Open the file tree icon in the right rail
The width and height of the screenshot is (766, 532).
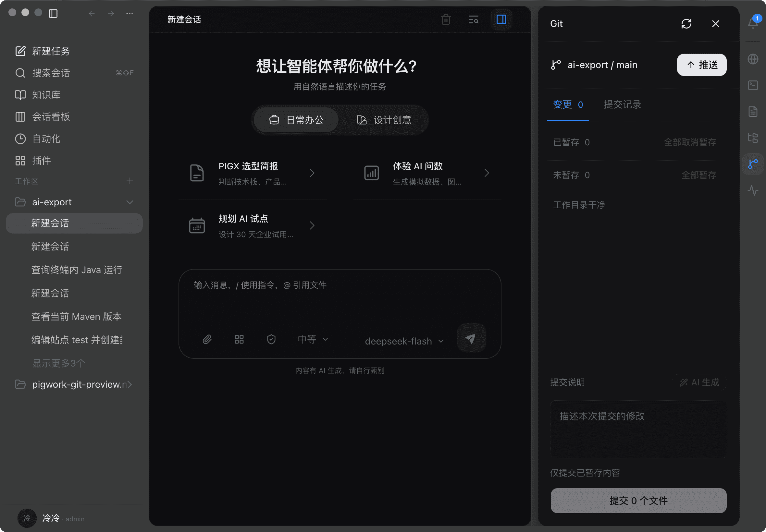point(753,137)
